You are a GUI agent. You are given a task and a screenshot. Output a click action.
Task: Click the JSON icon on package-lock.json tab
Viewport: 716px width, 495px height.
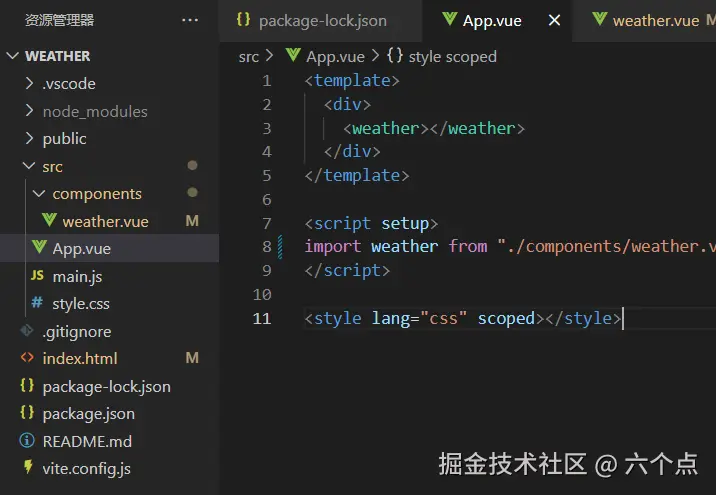coord(243,19)
